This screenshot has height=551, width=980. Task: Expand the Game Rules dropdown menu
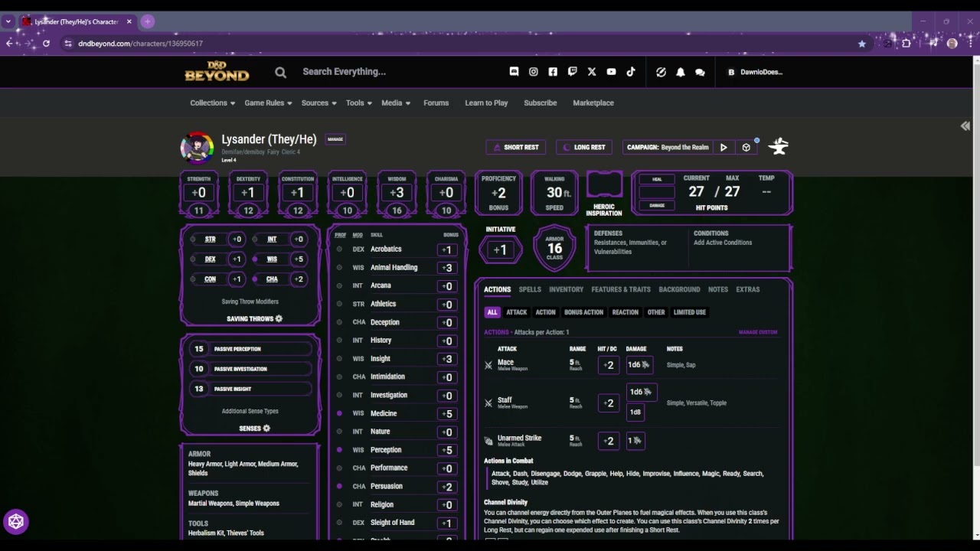269,103
